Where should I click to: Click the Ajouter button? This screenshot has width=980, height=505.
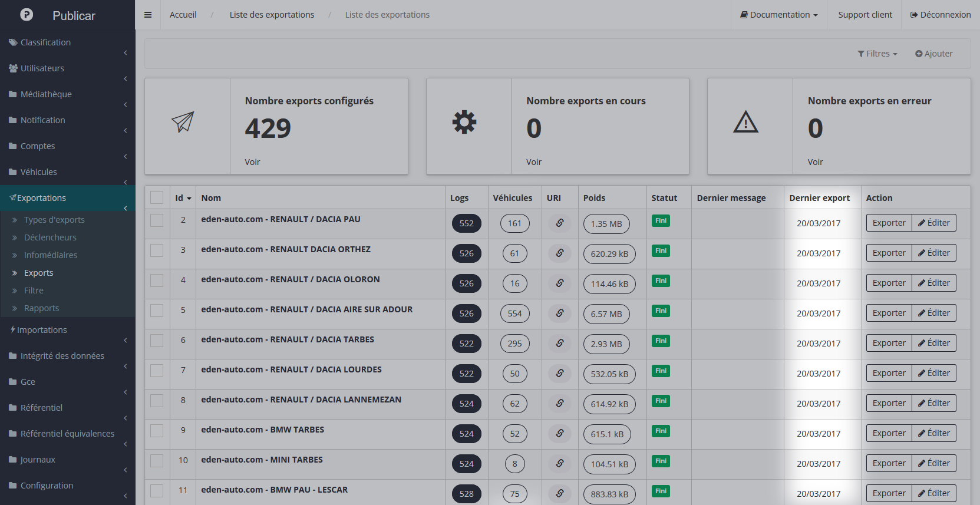click(933, 54)
